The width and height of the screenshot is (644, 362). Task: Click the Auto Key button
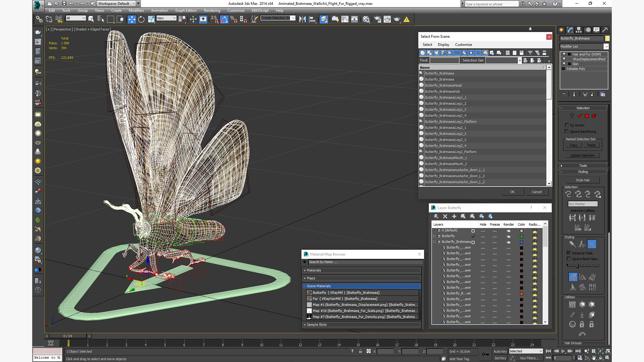(x=500, y=352)
